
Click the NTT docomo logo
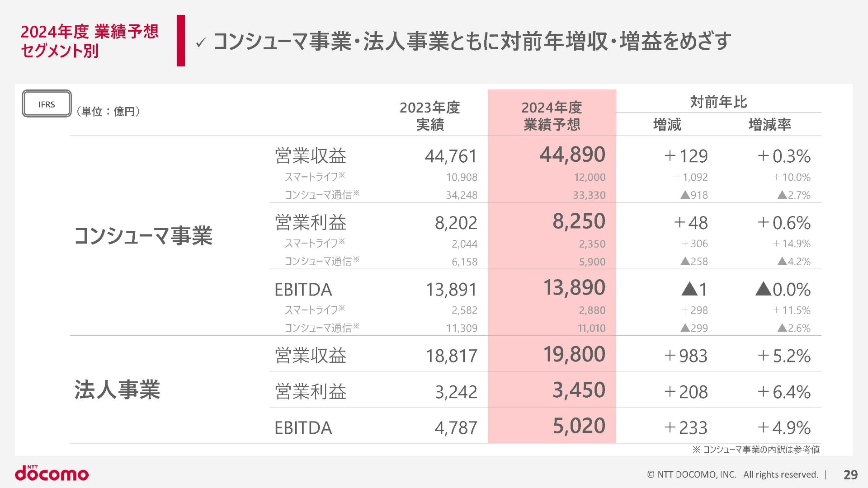click(x=52, y=473)
